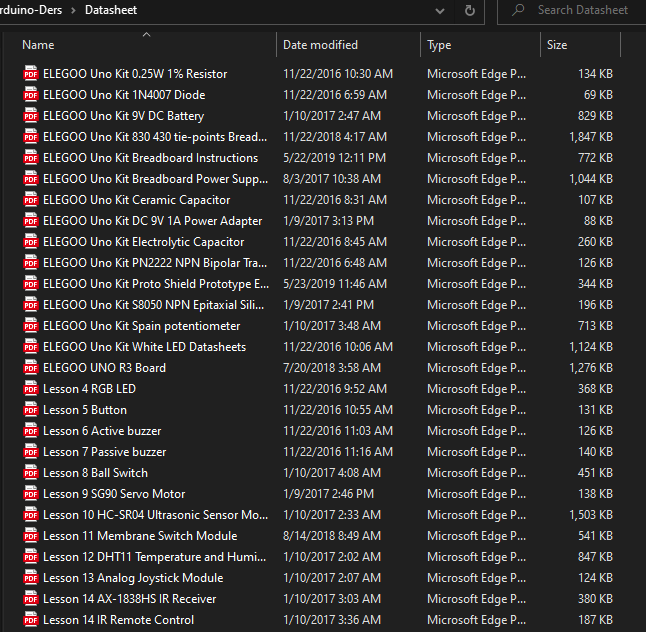Select Lesson 8 Ball Switch file name
Viewport: 646px width, 632px height.
tap(95, 473)
